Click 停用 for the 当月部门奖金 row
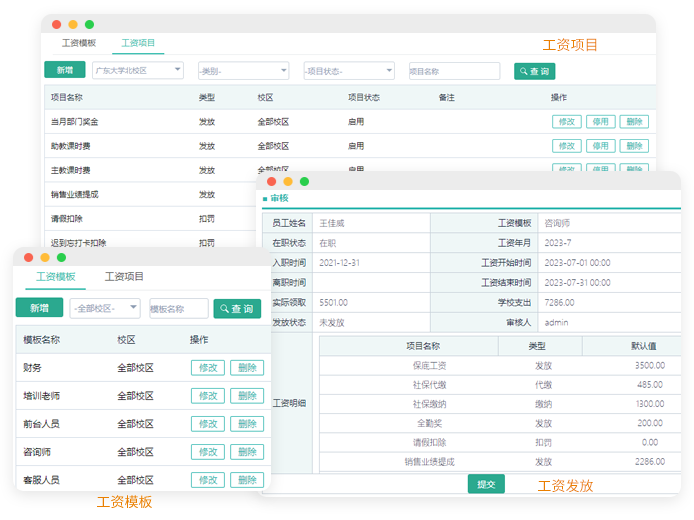Image resolution: width=694 pixels, height=520 pixels. tap(600, 122)
